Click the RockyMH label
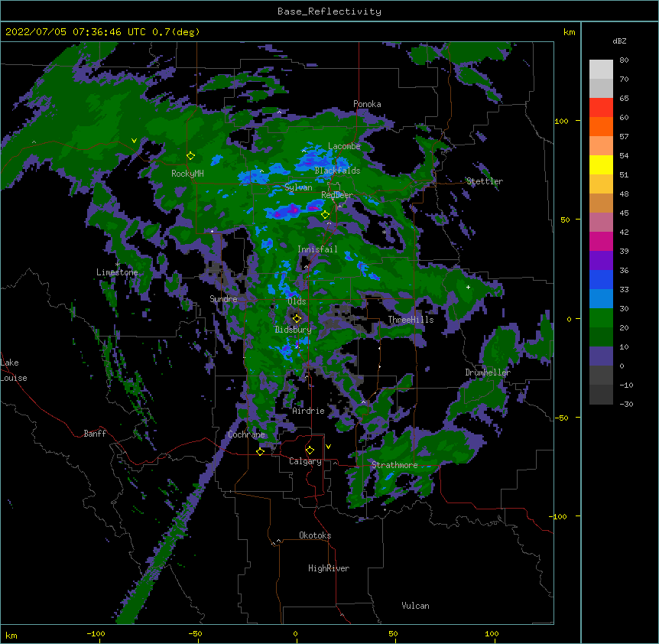 click(187, 173)
